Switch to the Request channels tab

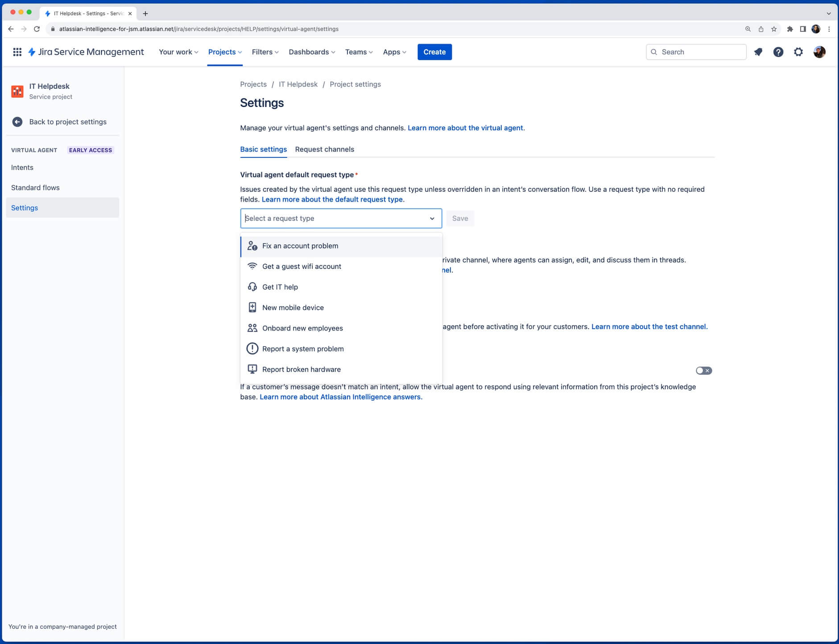pyautogui.click(x=324, y=149)
